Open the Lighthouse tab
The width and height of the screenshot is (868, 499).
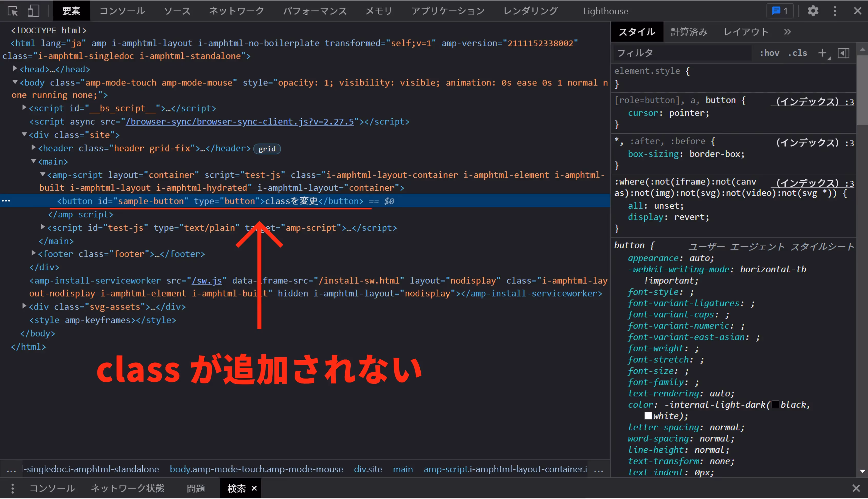coord(605,11)
